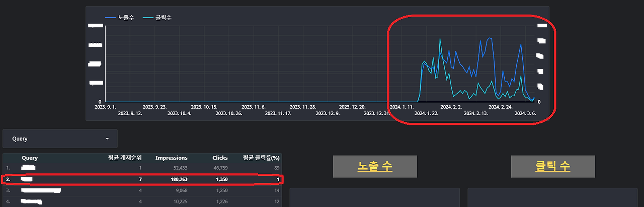The image size is (644, 207).
Task: Click the 2024. 3. 6. axis label
Action: [525, 113]
